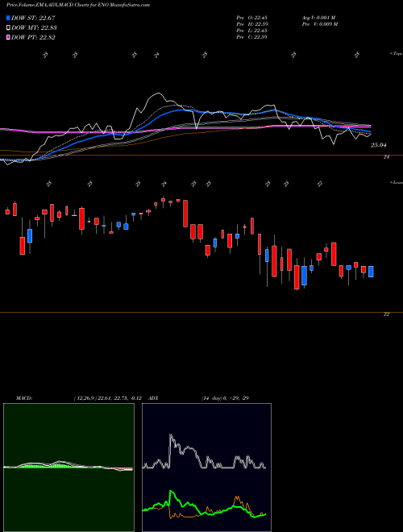Image resolution: width=403 pixels, height=532 pixels.
Task: Click the magenta DOW PT legend swatch
Action: tap(9, 37)
